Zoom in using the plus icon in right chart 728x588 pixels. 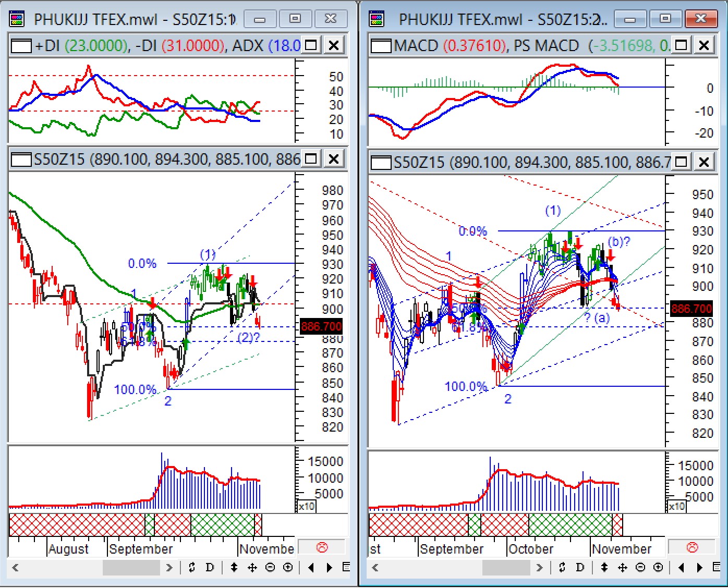(658, 567)
